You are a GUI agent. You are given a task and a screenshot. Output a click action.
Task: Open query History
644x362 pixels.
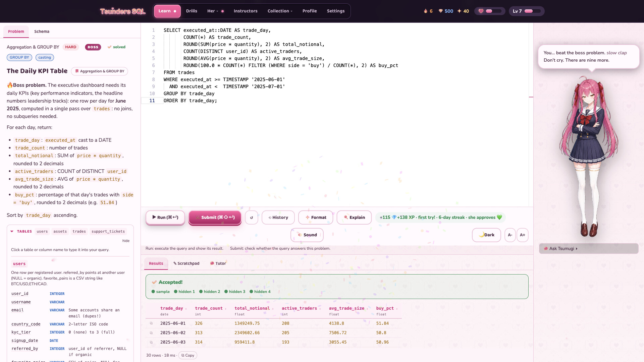[x=278, y=218]
